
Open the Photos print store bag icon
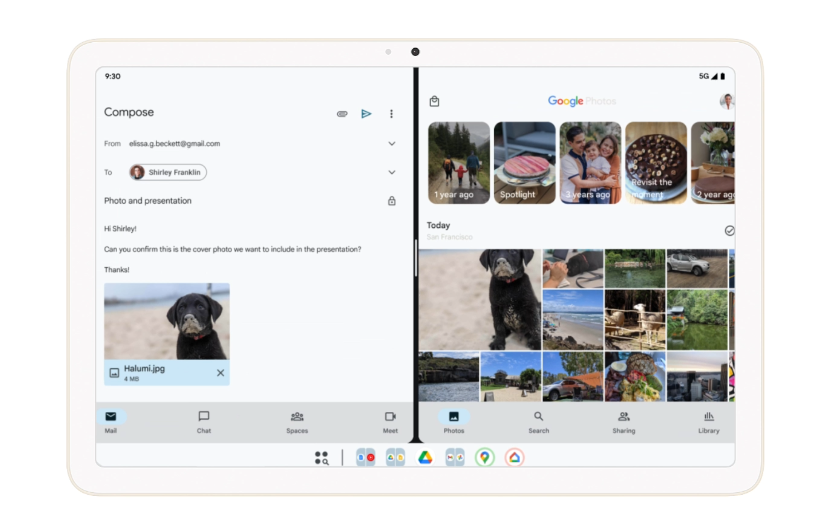(434, 101)
